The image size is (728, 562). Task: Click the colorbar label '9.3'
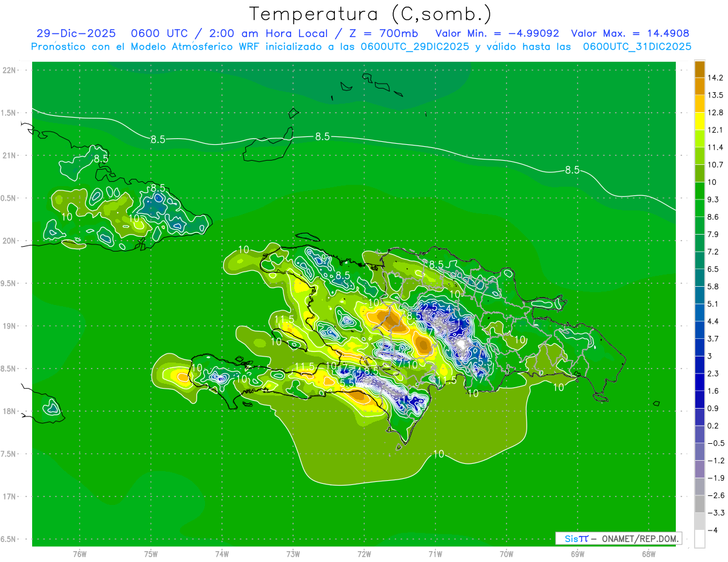(714, 199)
